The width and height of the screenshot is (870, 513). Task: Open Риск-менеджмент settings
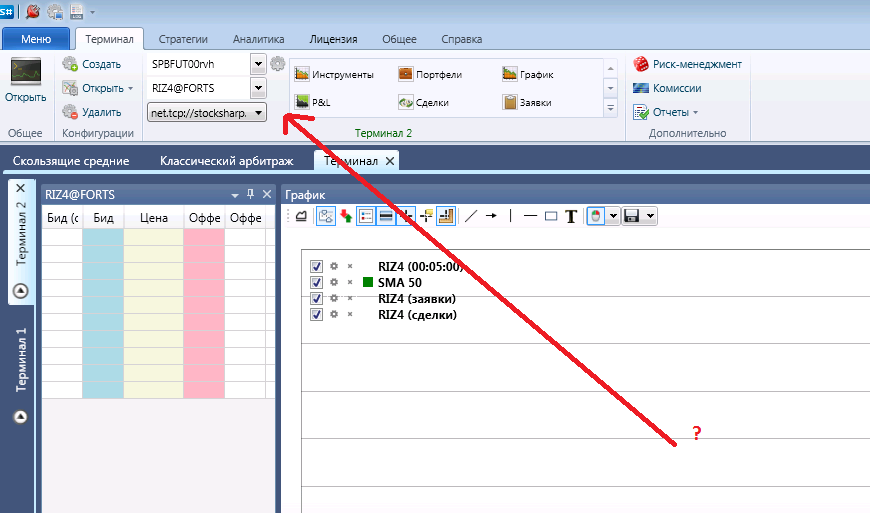[688, 64]
